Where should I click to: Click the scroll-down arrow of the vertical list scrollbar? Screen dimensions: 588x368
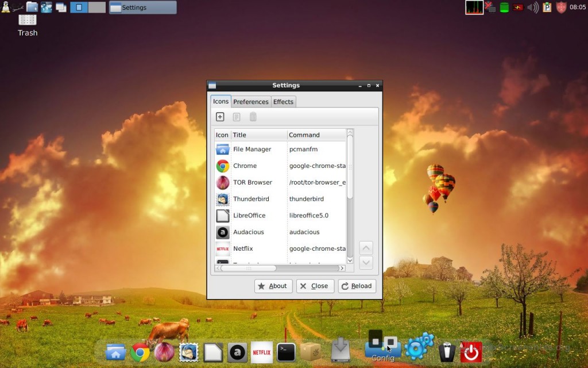[350, 260]
